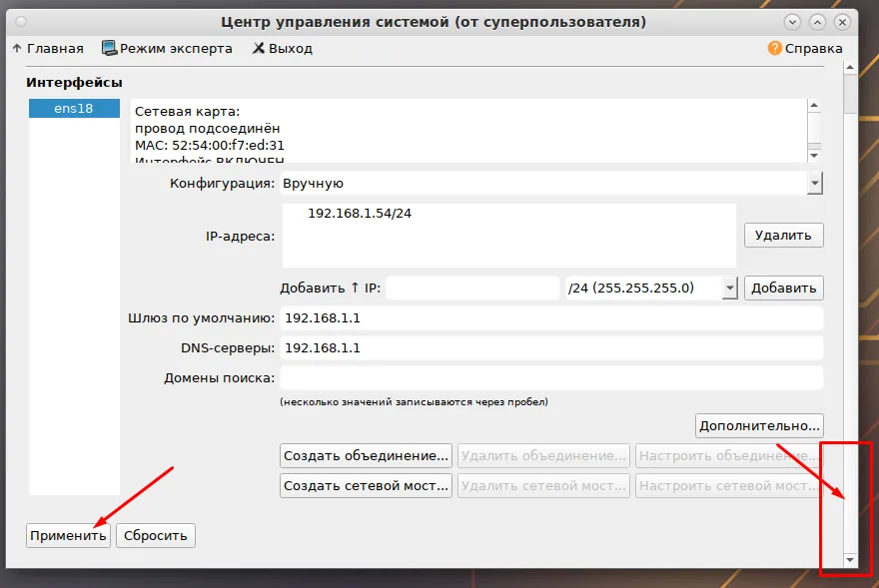Click the info box scroll-down arrow
Image resolution: width=879 pixels, height=588 pixels.
(x=814, y=156)
